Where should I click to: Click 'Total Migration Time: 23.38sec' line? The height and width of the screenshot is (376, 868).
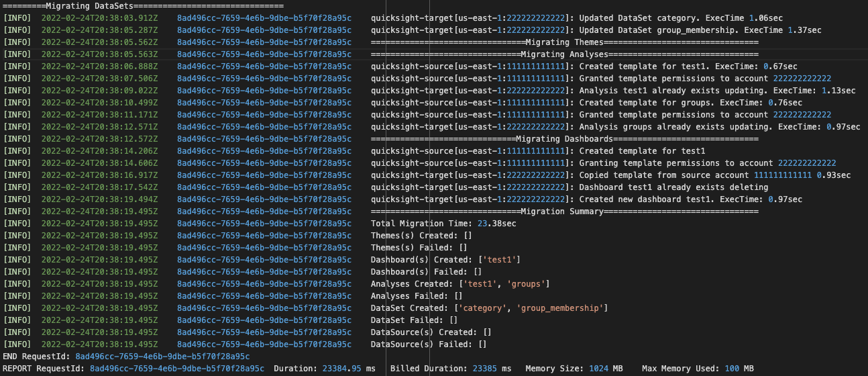(443, 223)
